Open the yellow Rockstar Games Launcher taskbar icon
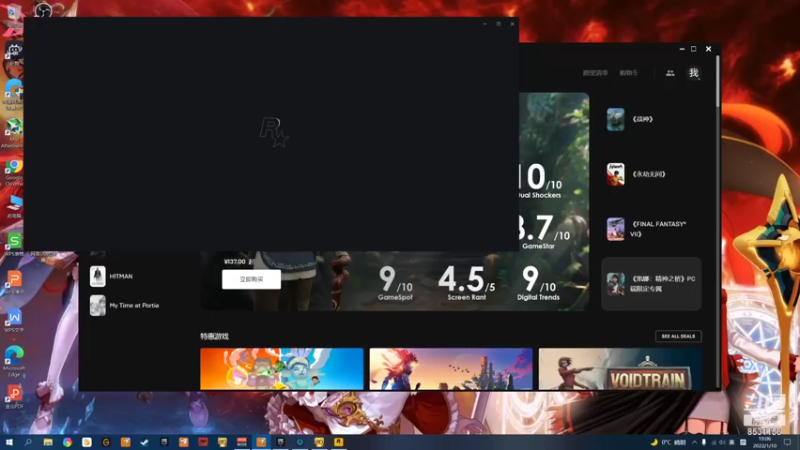Screen dimensions: 800x450 (338, 442)
